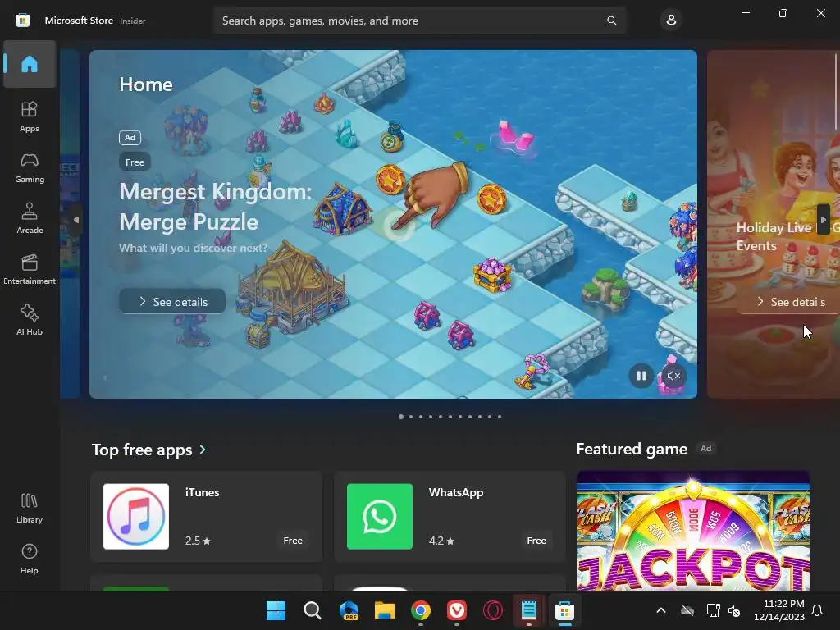This screenshot has width=840, height=630.
Task: Click the Microsoft Store taskbar icon
Action: click(564, 610)
